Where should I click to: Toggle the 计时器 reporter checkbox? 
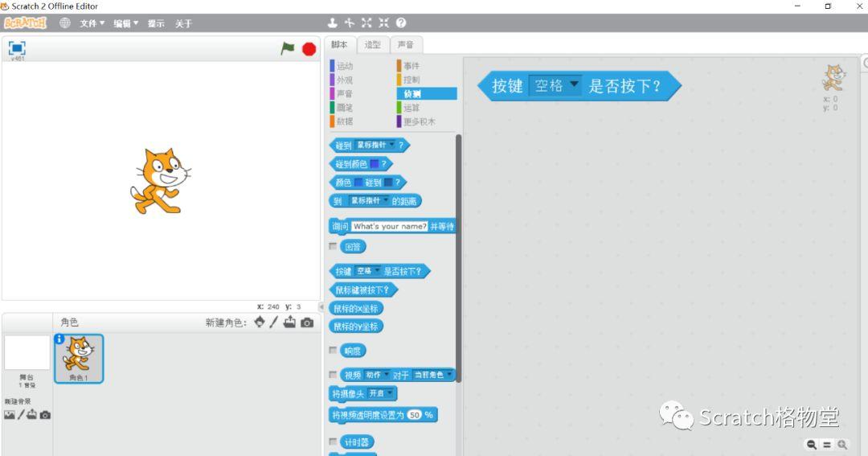(333, 442)
